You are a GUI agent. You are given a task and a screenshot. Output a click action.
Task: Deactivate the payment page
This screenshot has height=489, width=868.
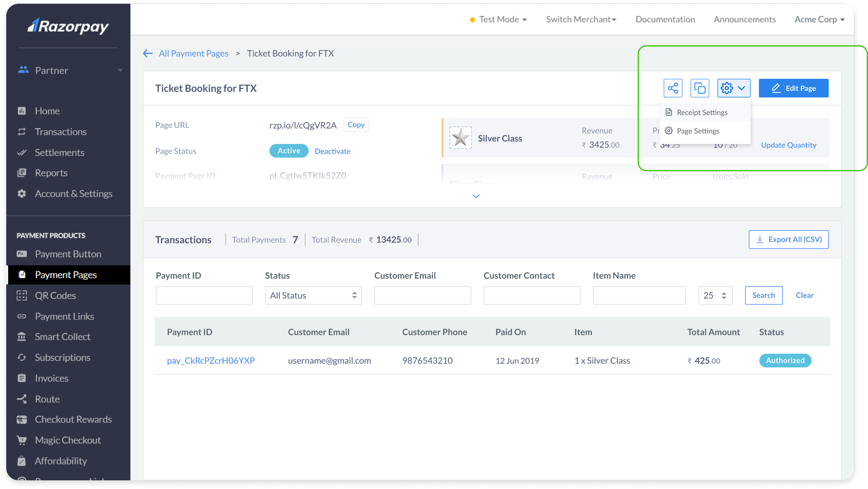[332, 151]
